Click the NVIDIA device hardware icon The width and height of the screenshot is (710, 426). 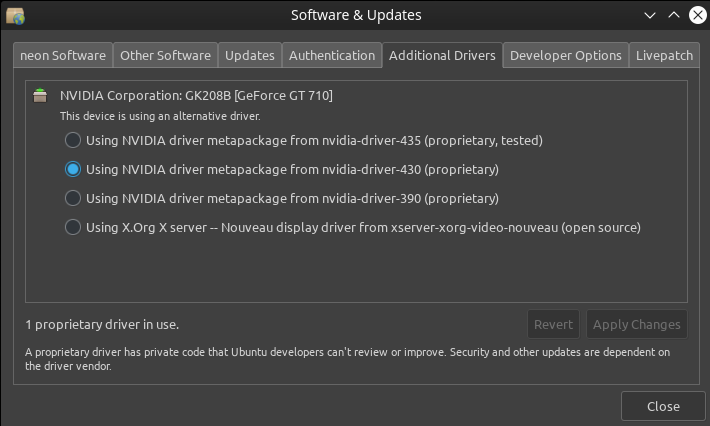coord(40,95)
